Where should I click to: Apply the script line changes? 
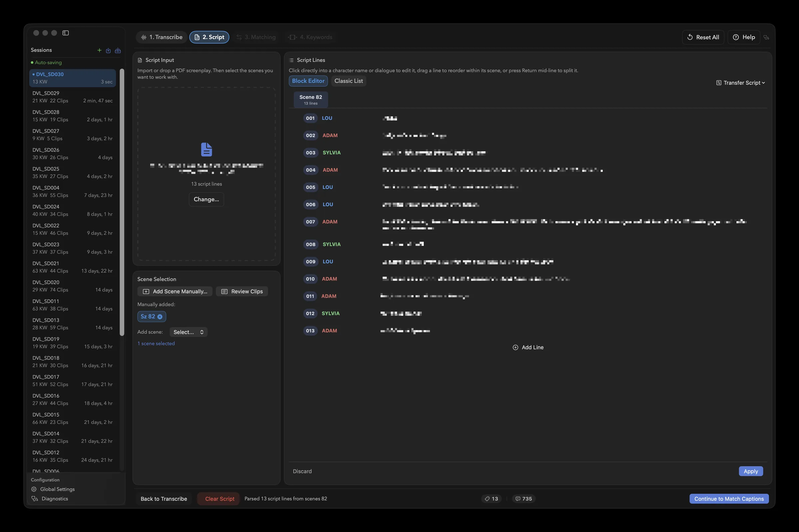point(750,471)
